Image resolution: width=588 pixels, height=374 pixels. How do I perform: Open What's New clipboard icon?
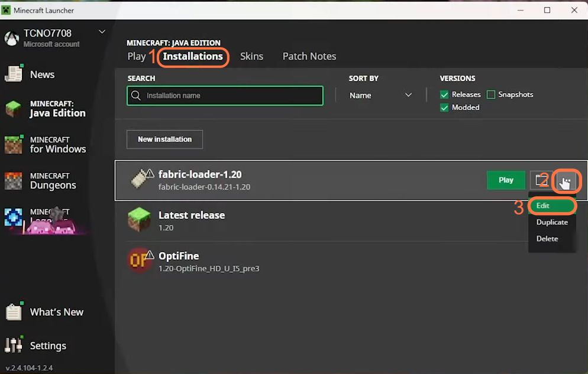[14, 311]
